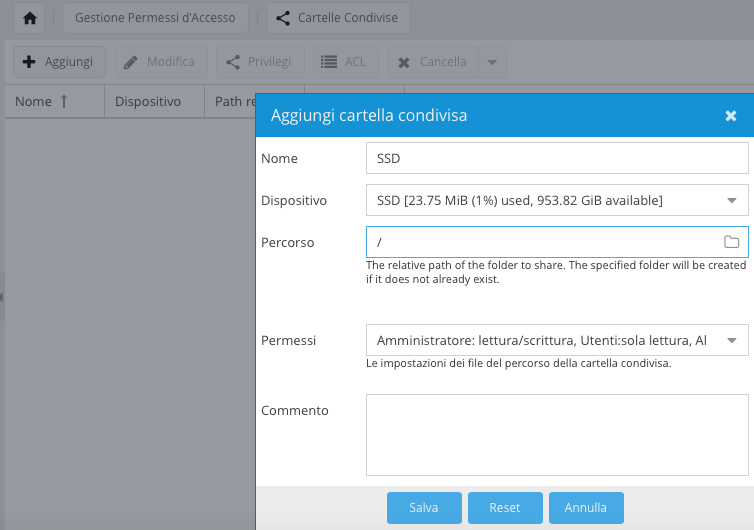Image resolution: width=754 pixels, height=530 pixels.
Task: Cancel the dialog with Annulla
Action: coord(586,507)
